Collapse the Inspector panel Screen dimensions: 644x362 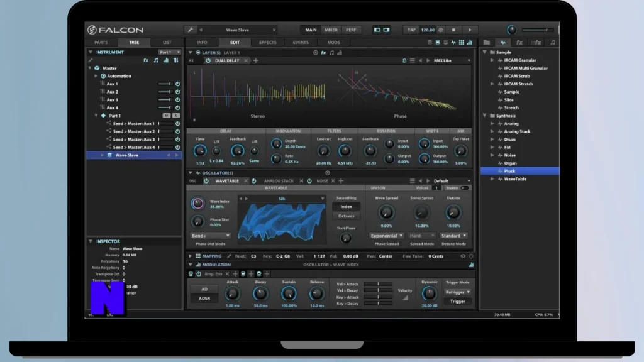pos(91,241)
